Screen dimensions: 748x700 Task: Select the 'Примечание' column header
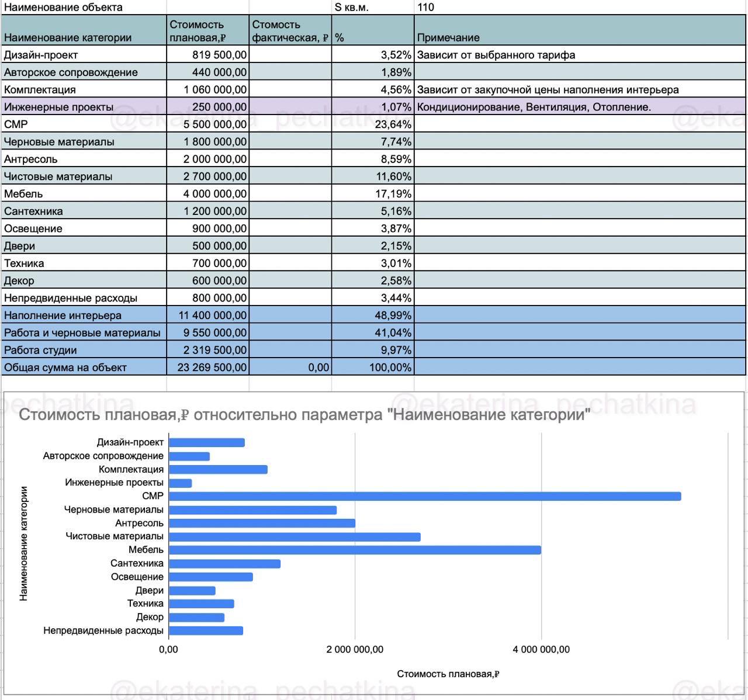coord(580,30)
